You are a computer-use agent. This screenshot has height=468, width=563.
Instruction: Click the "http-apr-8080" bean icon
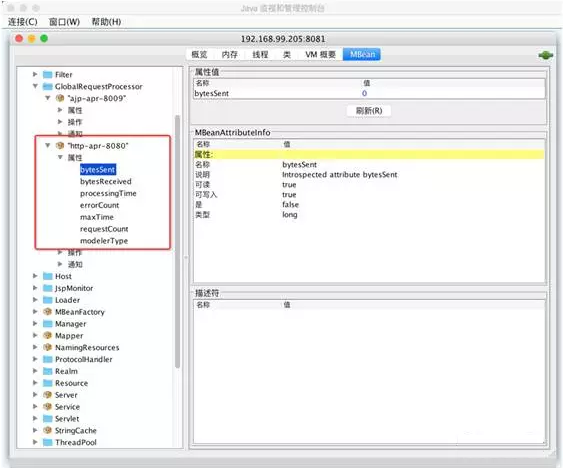click(x=60, y=145)
